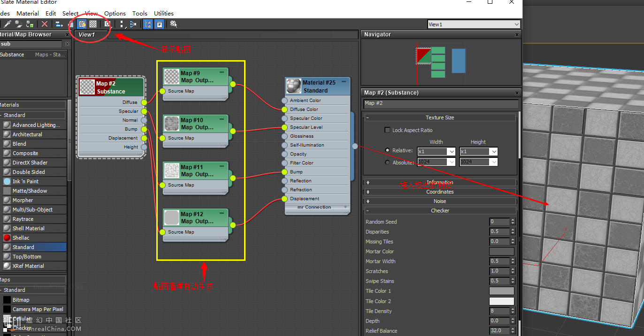644x336 pixels.
Task: Click show background in preview icon
Action: [x=93, y=24]
